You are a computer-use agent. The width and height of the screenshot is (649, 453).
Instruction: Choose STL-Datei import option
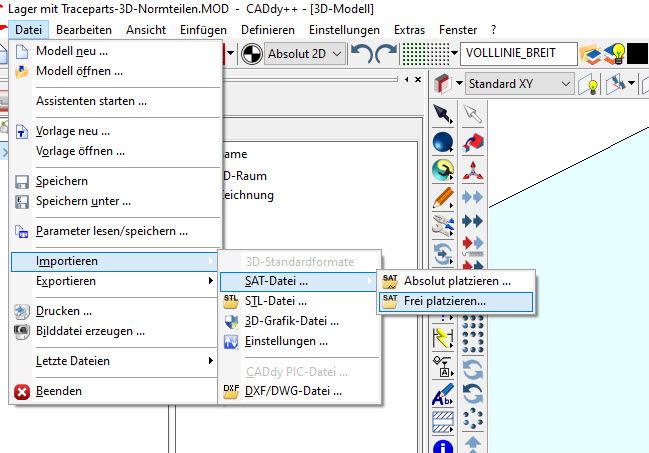coord(300,301)
